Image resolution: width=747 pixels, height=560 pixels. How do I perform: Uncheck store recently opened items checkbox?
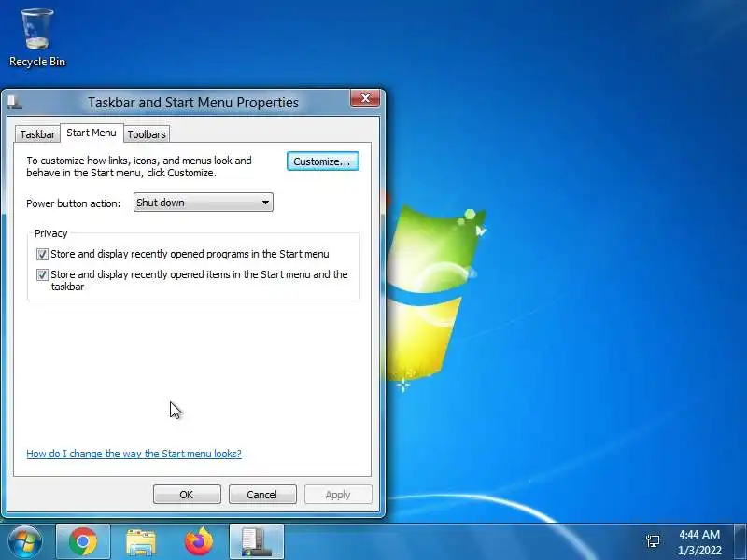(42, 274)
